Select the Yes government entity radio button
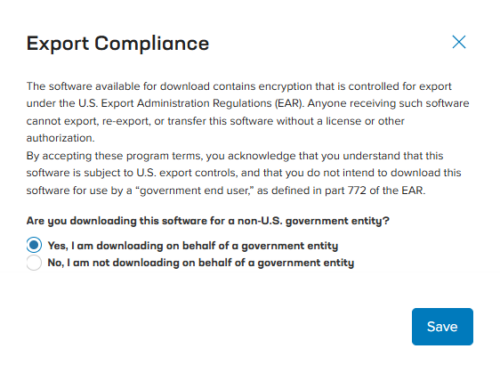Screen dimensions: 500x365 (x=34, y=245)
